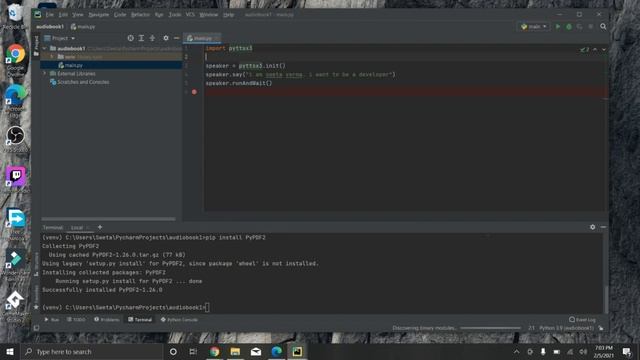Screen dimensions: 640x360
Task: Open Terminal panel settings gear
Action: [x=592, y=227]
